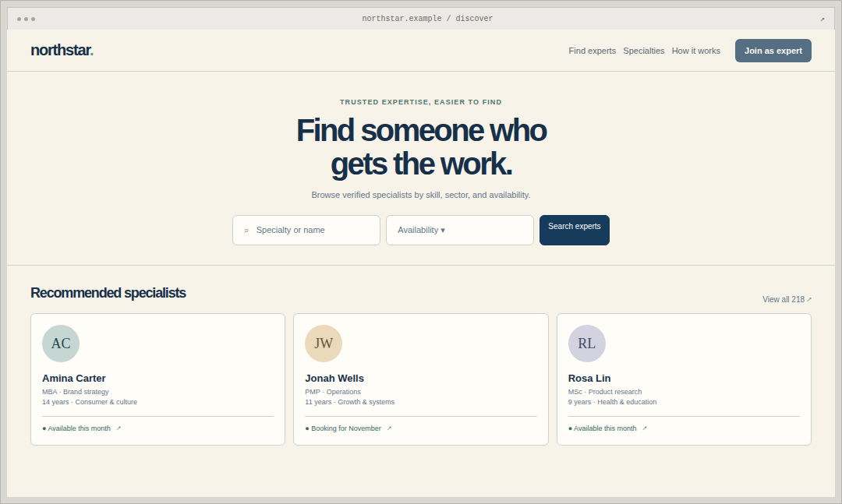Screen dimensions: 842x504
Task: Click 'MSc · Product research' text
Action: click(x=605, y=392)
